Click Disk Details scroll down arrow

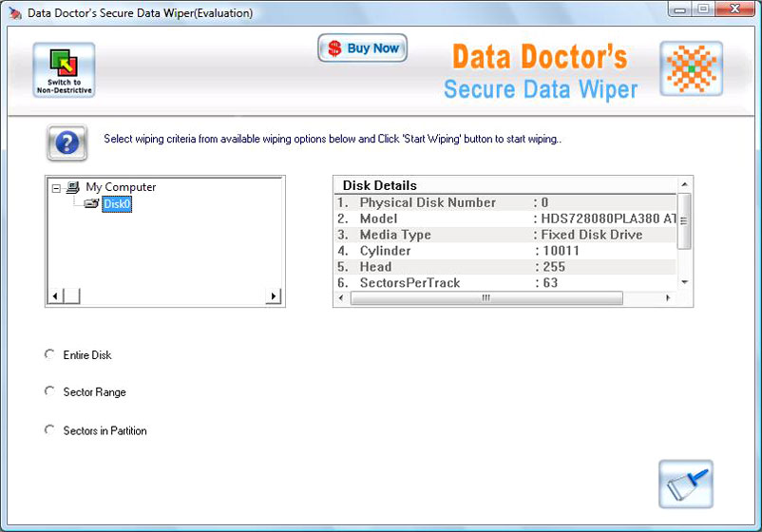pos(684,282)
